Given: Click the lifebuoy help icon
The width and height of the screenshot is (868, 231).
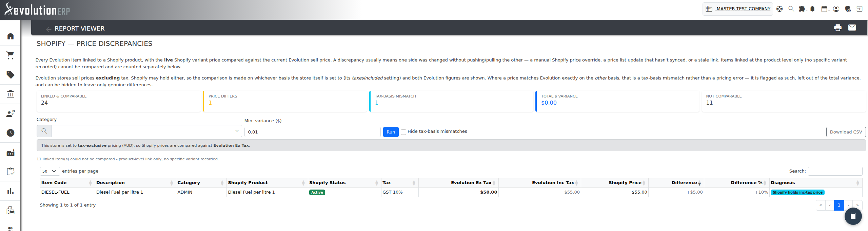Looking at the screenshot, I should coord(780,9).
